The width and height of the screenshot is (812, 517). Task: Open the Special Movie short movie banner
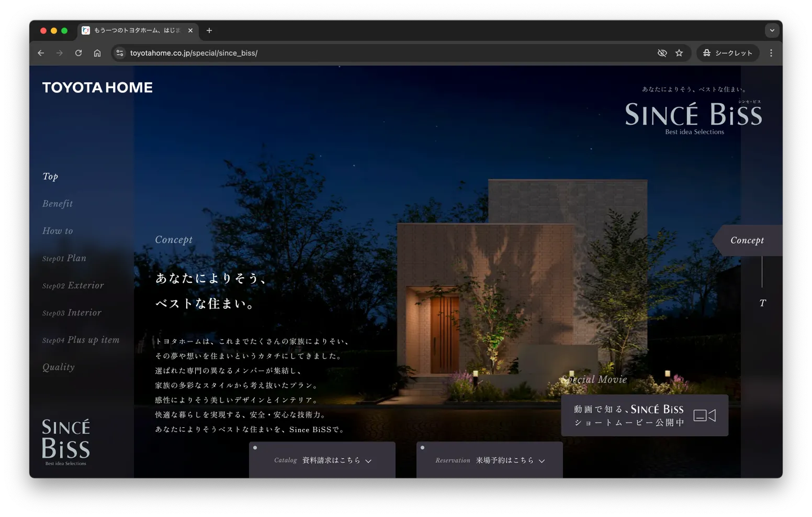pyautogui.click(x=645, y=415)
